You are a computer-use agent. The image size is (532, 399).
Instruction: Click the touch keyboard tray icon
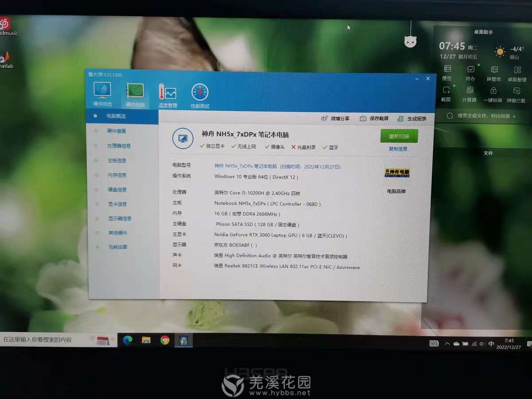coord(434,343)
